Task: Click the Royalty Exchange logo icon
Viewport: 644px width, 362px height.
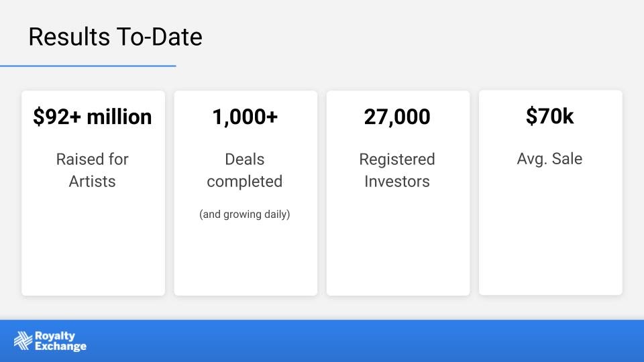Action: [x=23, y=341]
